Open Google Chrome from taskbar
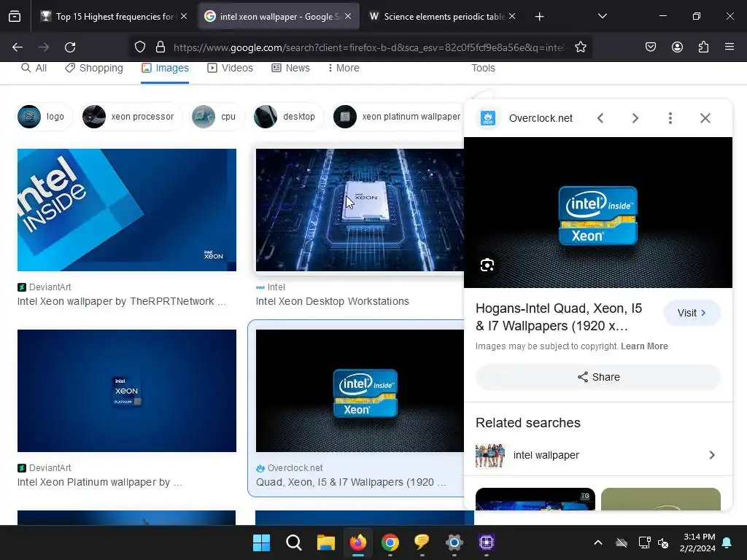Screen dimensions: 747x560 390,542
